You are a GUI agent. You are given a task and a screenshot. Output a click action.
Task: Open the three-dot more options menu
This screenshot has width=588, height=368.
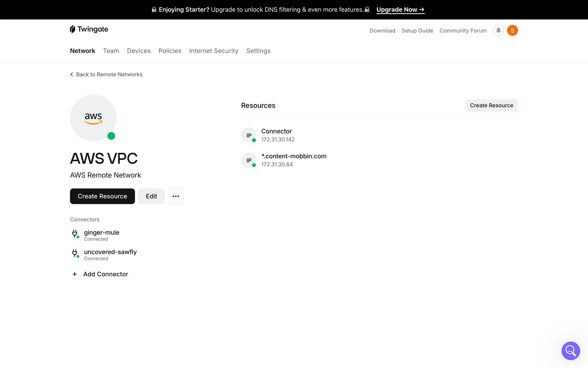175,196
